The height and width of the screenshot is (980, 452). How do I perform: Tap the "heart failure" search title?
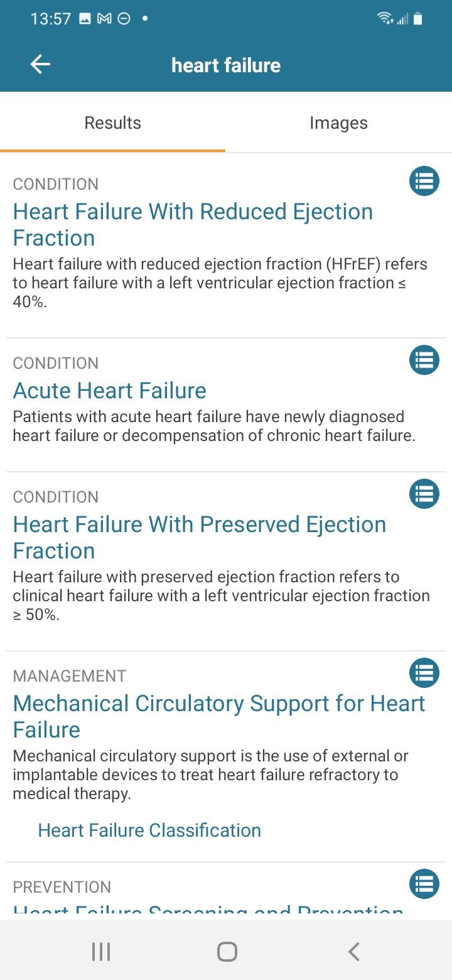[226, 65]
